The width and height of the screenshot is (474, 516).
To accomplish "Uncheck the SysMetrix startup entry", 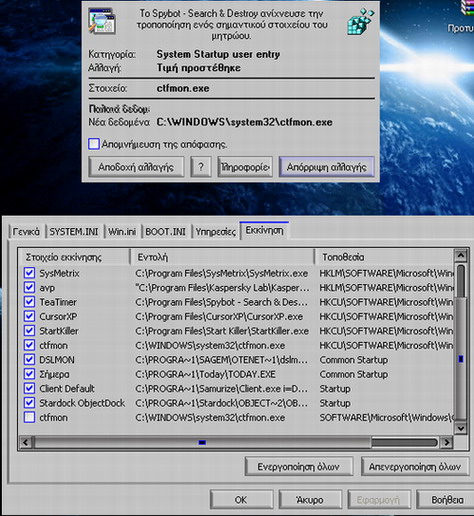I will (29, 273).
